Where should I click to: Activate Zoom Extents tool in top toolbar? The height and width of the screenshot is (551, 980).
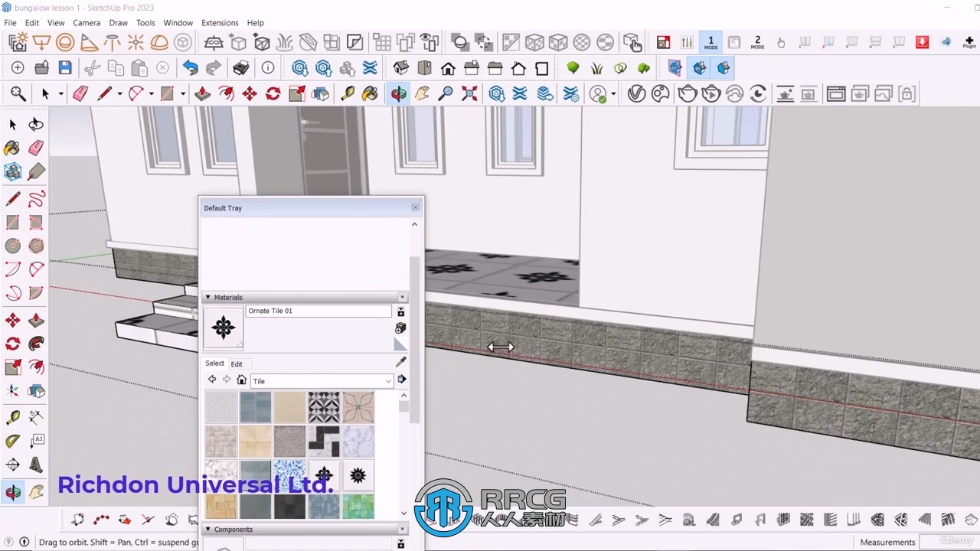[x=469, y=94]
